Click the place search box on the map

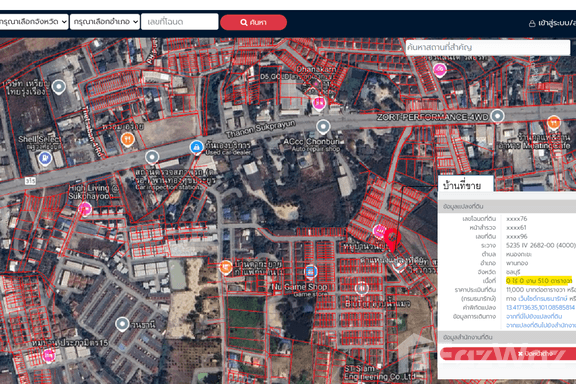point(487,47)
